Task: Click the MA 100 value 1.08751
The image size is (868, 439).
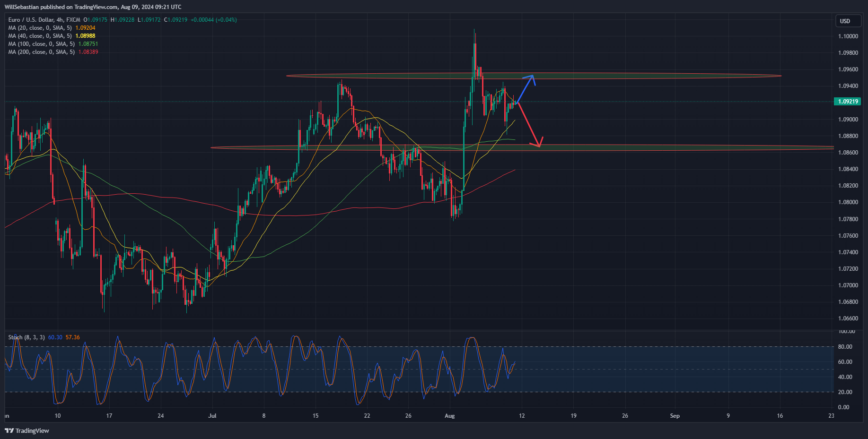Action: (88, 44)
